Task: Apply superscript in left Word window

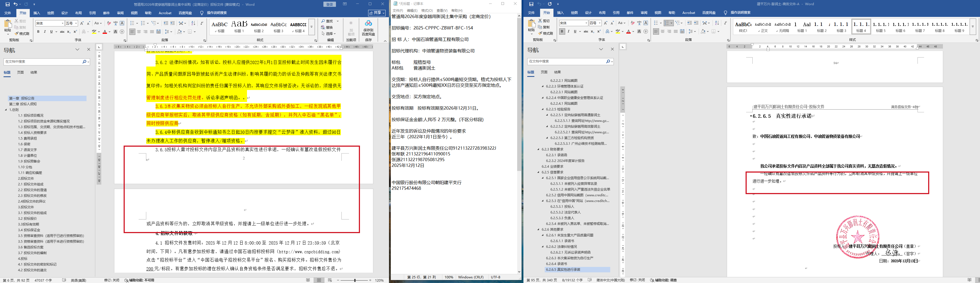Action: click(x=75, y=32)
